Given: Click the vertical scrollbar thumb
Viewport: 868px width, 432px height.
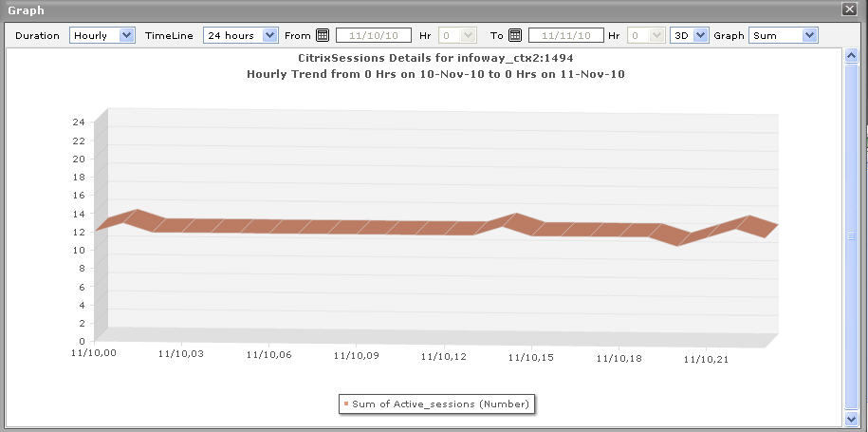Looking at the screenshot, I should pyautogui.click(x=851, y=236).
